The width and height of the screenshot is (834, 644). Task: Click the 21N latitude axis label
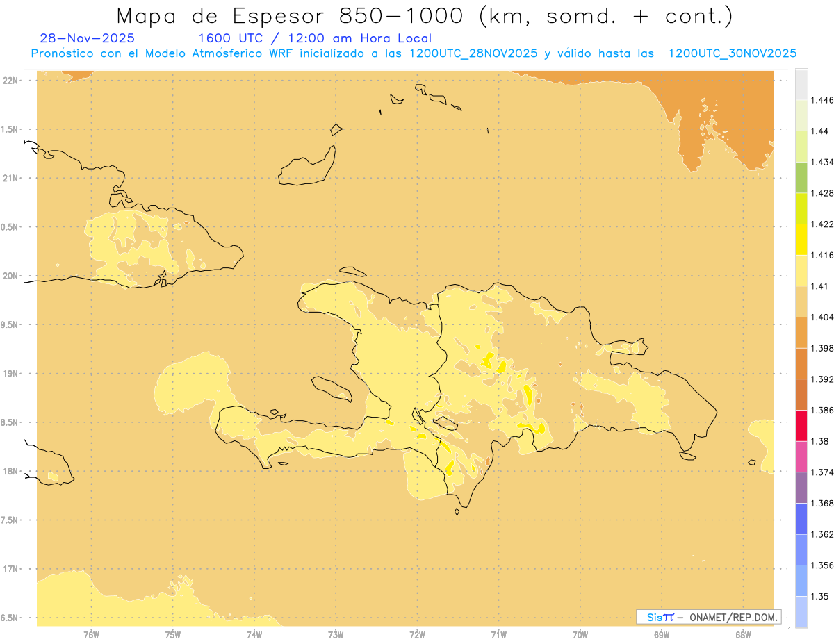pyautogui.click(x=10, y=179)
